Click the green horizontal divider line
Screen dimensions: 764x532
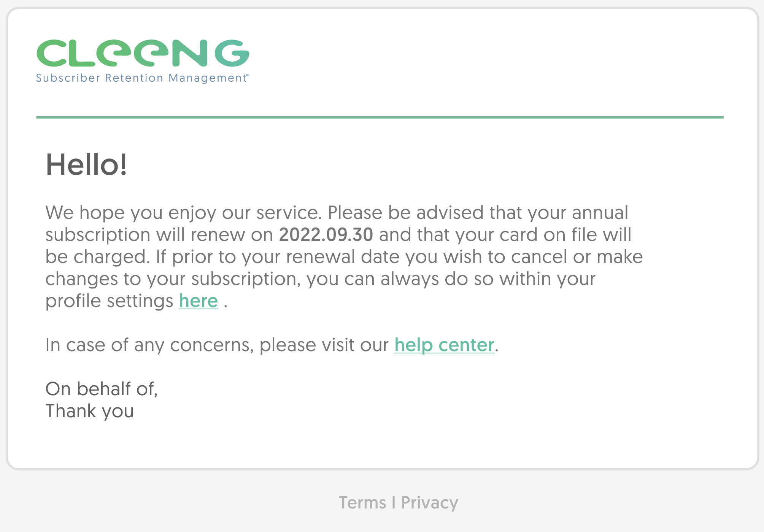(380, 117)
